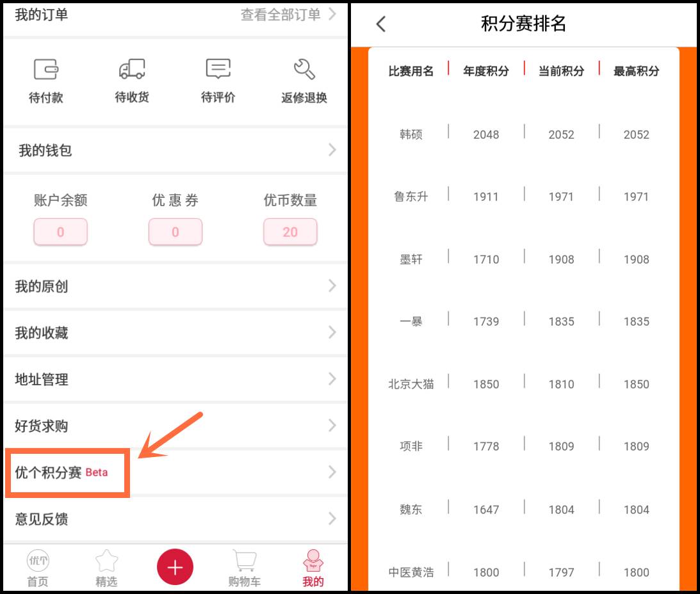This screenshot has width=700, height=594.
Task: Tap the account balance value box
Action: point(60,232)
